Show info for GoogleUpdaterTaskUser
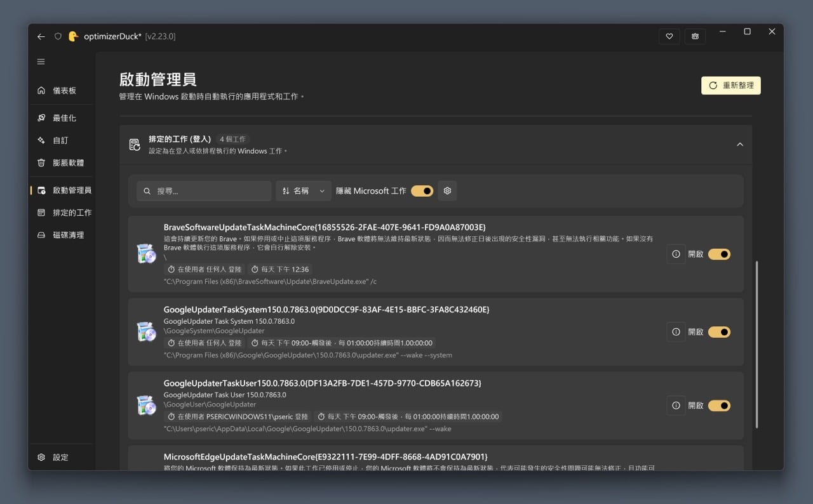813x504 pixels. click(676, 406)
